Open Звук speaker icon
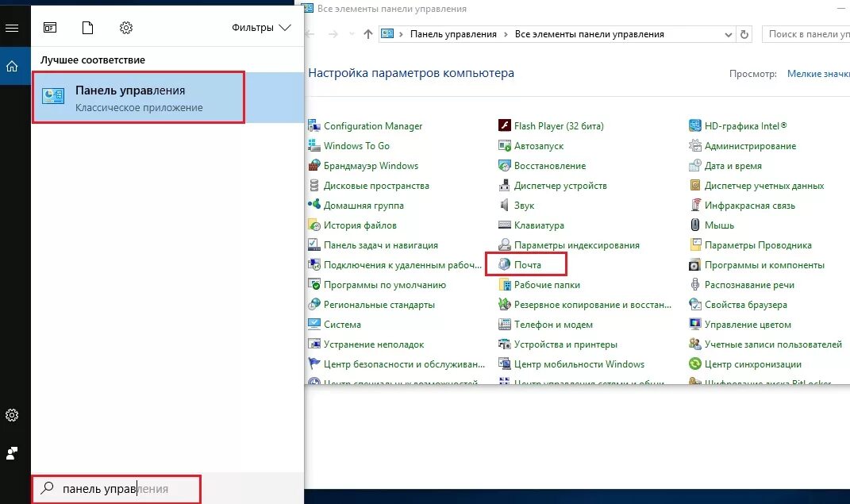 pos(504,205)
